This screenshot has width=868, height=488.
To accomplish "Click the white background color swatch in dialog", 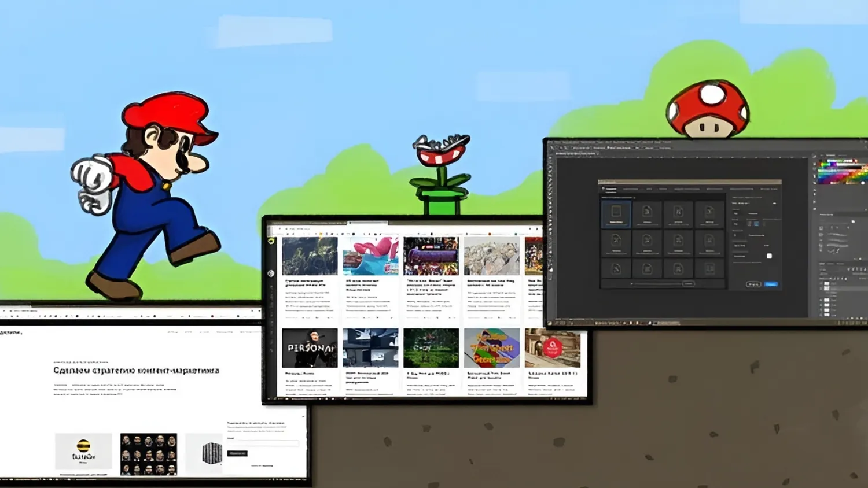I will coord(769,256).
